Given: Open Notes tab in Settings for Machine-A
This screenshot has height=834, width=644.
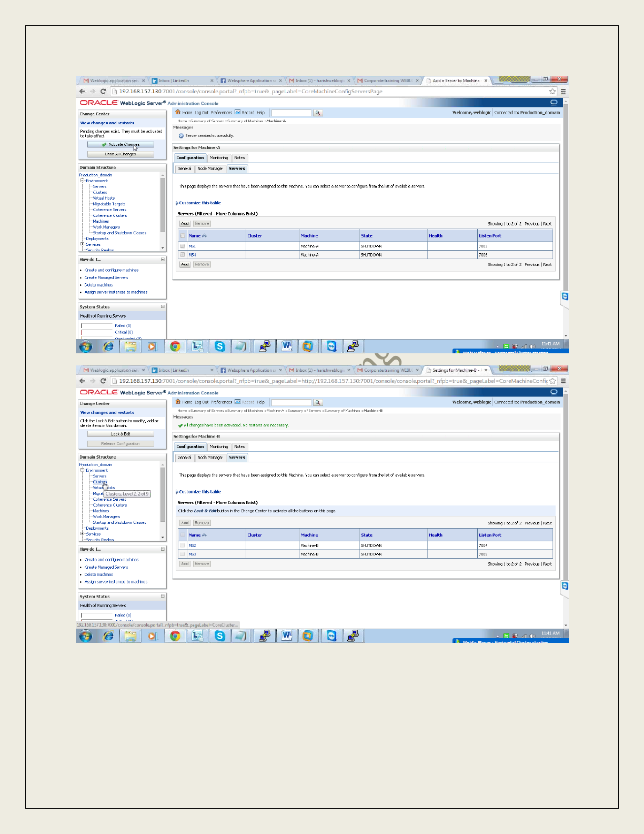Looking at the screenshot, I should pos(239,157).
